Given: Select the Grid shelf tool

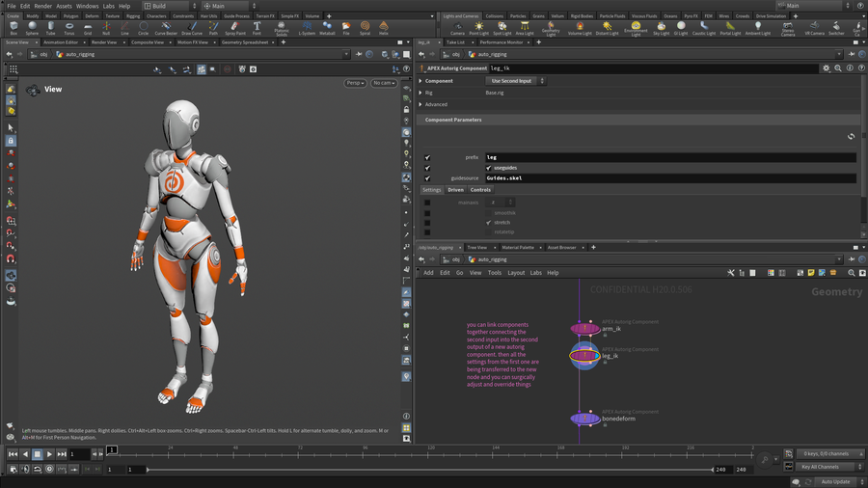Looking at the screenshot, I should point(88,28).
